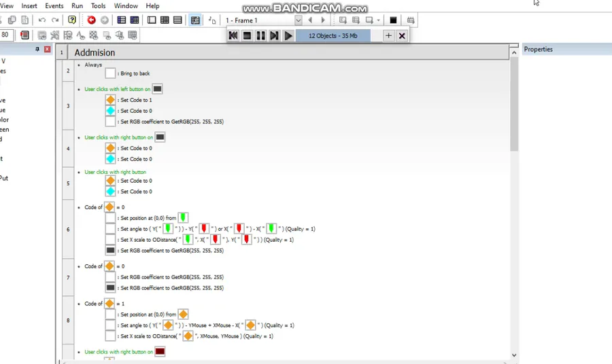
Task: Click the Paste toolbar icon
Action: click(x=24, y=20)
